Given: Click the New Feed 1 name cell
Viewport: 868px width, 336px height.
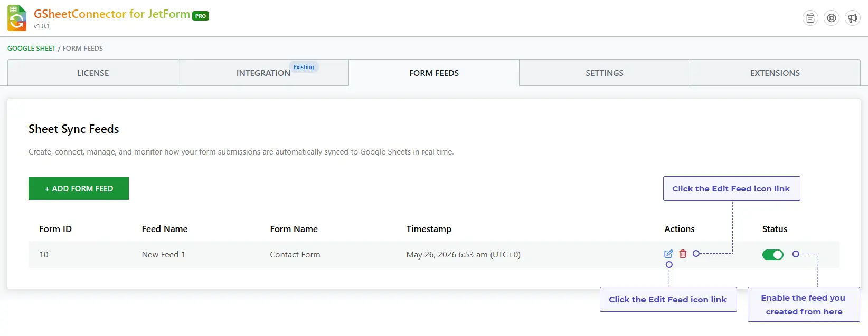Looking at the screenshot, I should [x=164, y=254].
